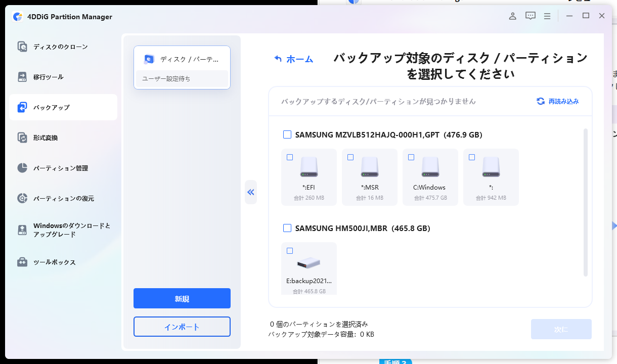Image resolution: width=617 pixels, height=364 pixels.
Task: Click the backup task disk icon
Action: [149, 59]
